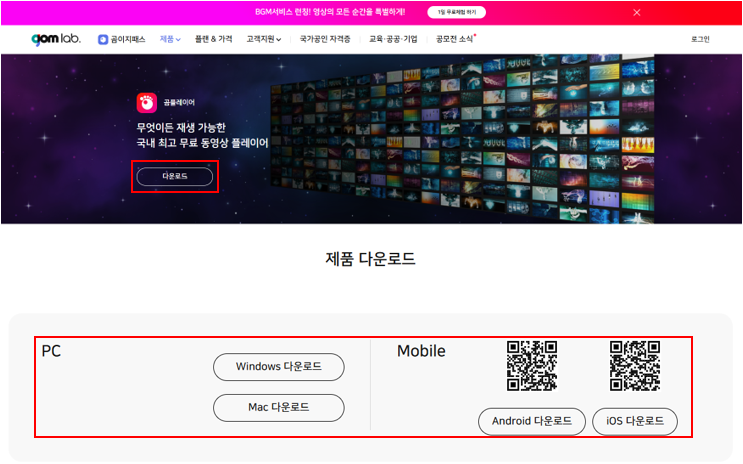
Task: Open the 플랜 & 가격 menu
Action: (214, 39)
